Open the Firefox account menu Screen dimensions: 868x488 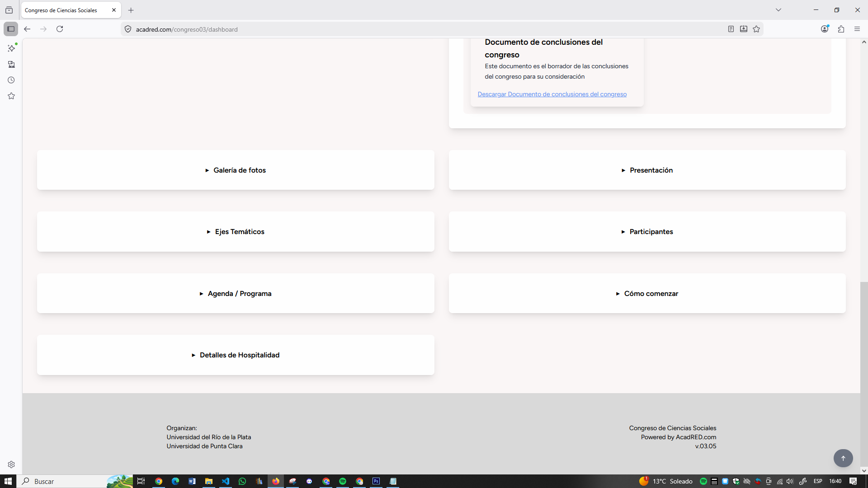[825, 29]
